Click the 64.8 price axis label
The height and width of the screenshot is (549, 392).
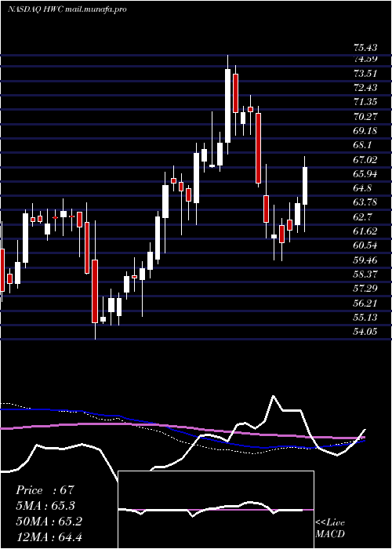[362, 188]
